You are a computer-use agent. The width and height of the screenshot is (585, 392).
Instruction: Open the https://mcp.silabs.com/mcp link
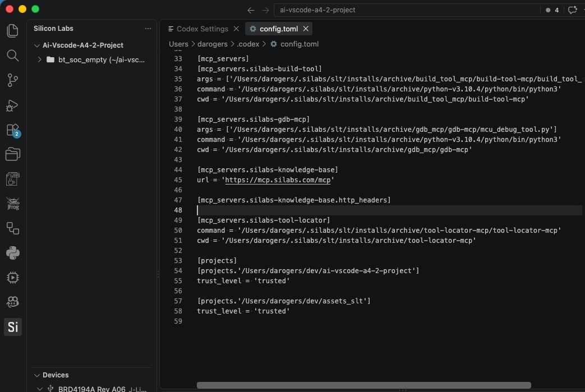click(x=278, y=180)
